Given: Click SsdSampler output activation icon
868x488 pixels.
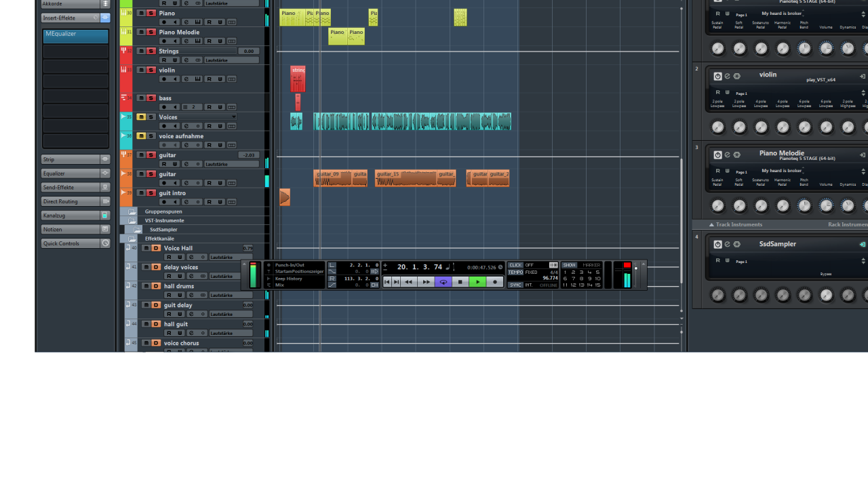Looking at the screenshot, I should pyautogui.click(x=863, y=244).
